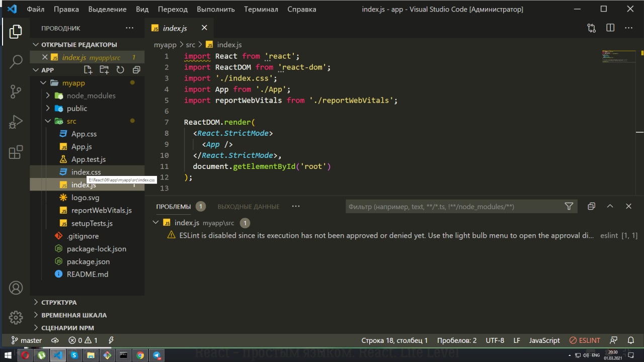
Task: Maximize the bottom panel with the chevron
Action: click(610, 206)
